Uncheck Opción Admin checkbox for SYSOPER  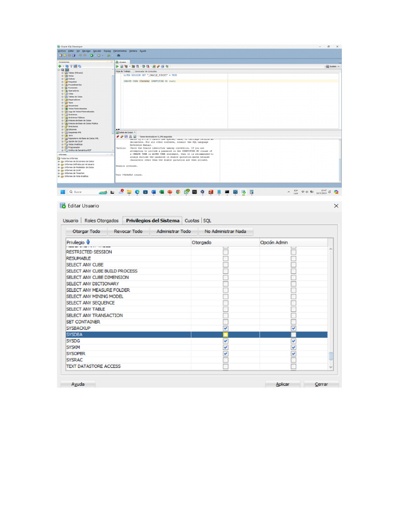click(294, 354)
